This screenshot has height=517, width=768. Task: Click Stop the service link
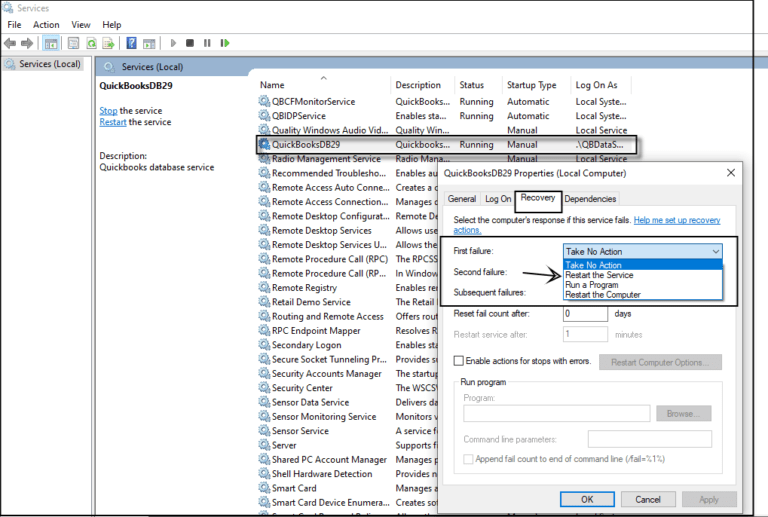coord(108,111)
